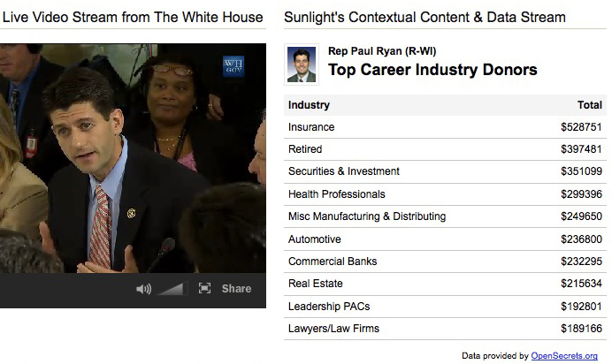Click the WH.GOV logo watermark in video

point(233,66)
